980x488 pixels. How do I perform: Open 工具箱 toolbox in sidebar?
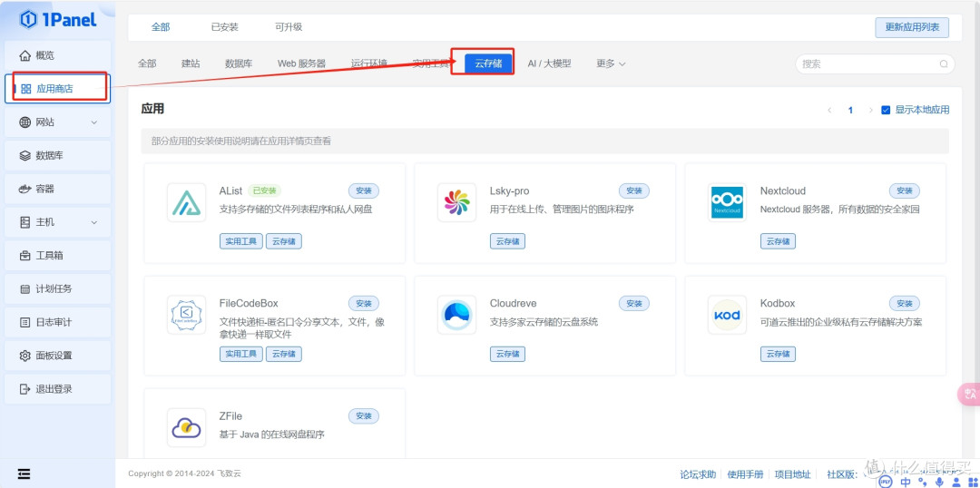coord(57,256)
